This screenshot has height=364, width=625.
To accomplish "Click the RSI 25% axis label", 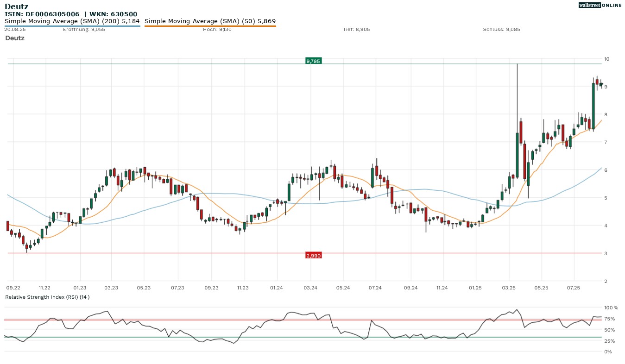I will [x=609, y=341].
